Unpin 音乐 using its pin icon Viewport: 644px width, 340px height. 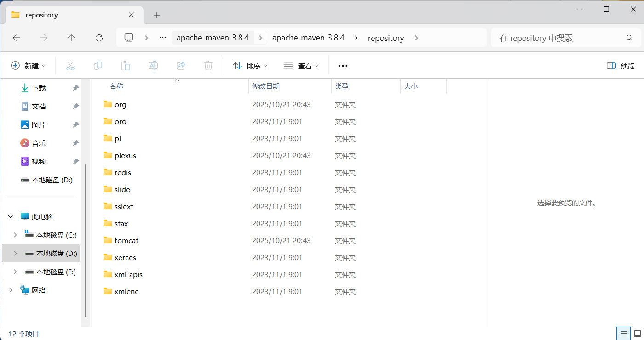[75, 143]
